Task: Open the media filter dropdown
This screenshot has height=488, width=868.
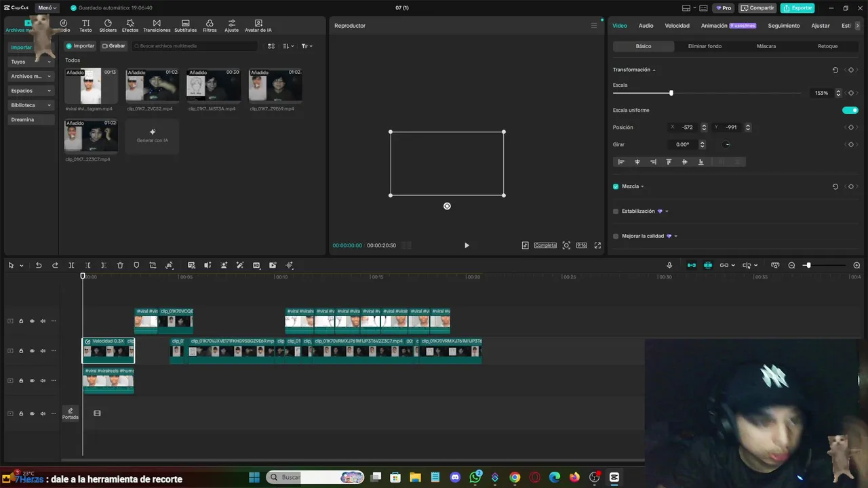Action: [307, 46]
